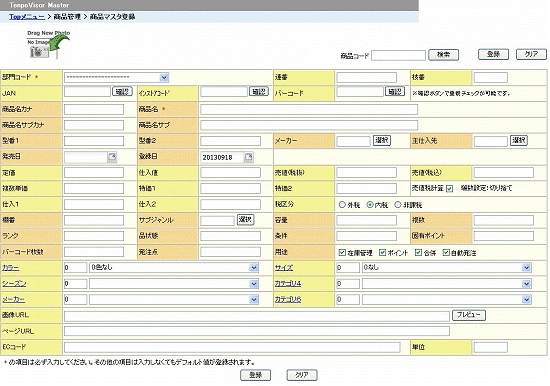Select the 外税 tax radio button
Image resolution: width=550 pixels, height=386 pixels.
click(342, 205)
